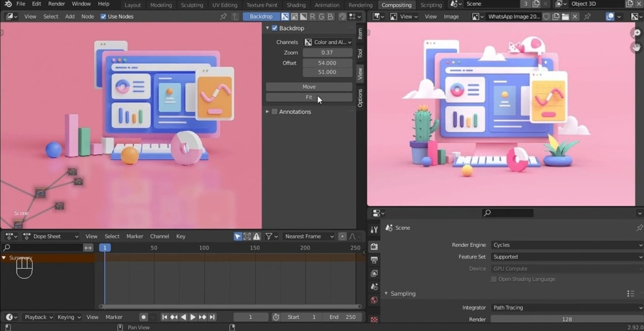Click the pan hand icon in image viewer

[x=637, y=47]
